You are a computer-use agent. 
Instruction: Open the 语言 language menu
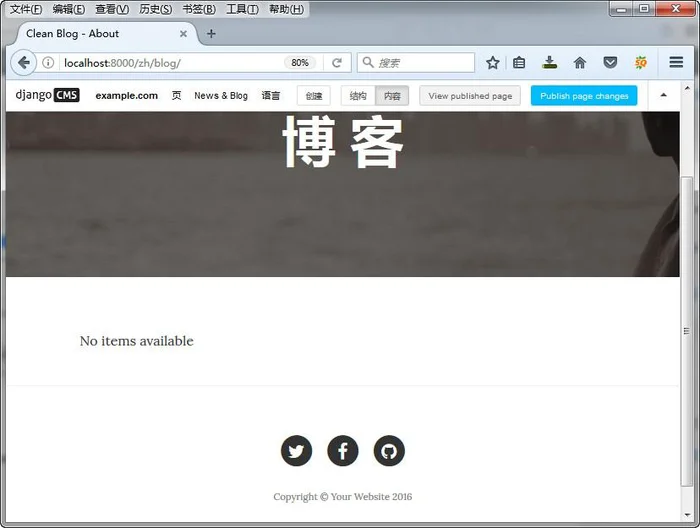tap(271, 96)
